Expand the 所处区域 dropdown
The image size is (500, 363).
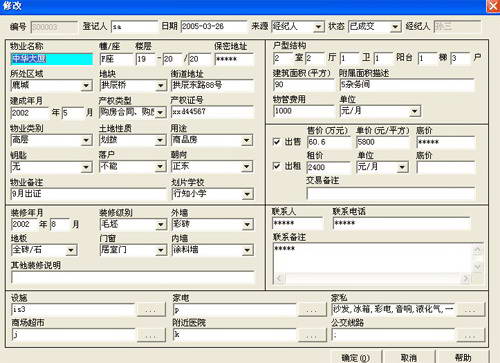click(86, 86)
